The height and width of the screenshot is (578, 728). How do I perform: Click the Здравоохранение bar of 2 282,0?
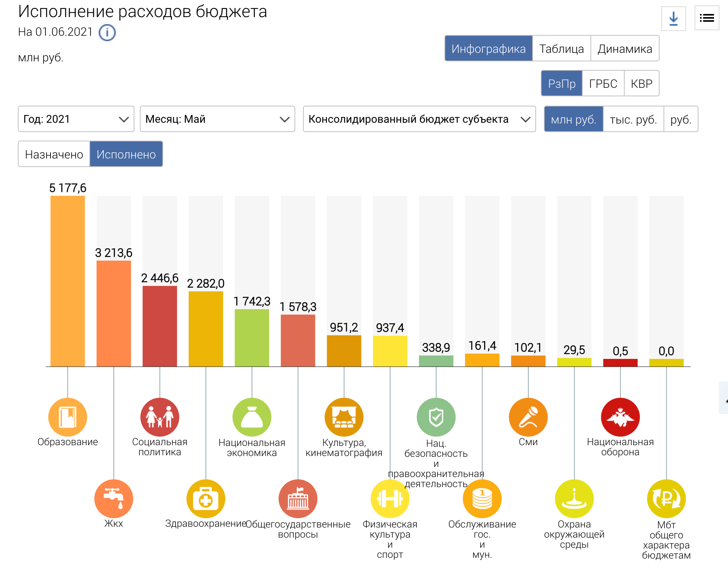[x=206, y=329]
